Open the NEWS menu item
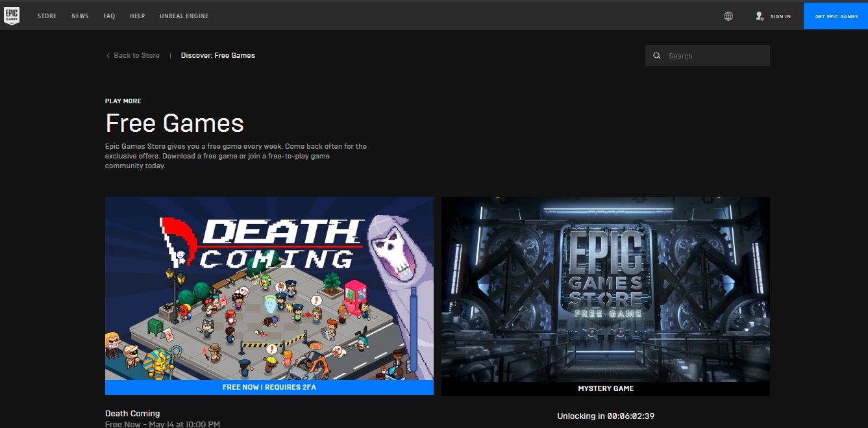Screen dimensions: 868x428 tap(80, 16)
